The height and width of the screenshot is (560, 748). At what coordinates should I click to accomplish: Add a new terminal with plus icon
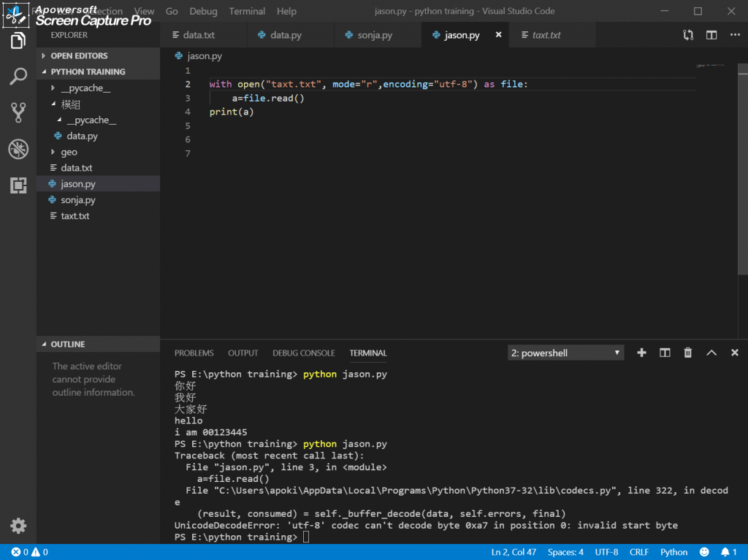tap(641, 353)
